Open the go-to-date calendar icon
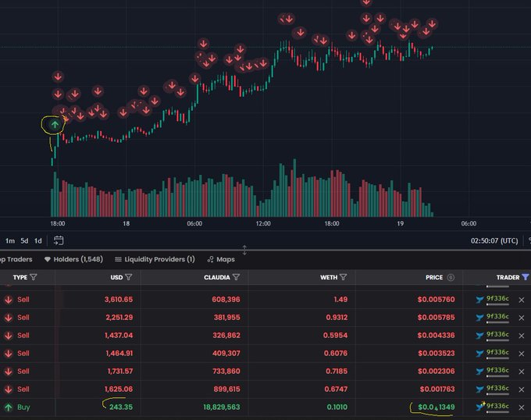This screenshot has width=531, height=420. 59,240
